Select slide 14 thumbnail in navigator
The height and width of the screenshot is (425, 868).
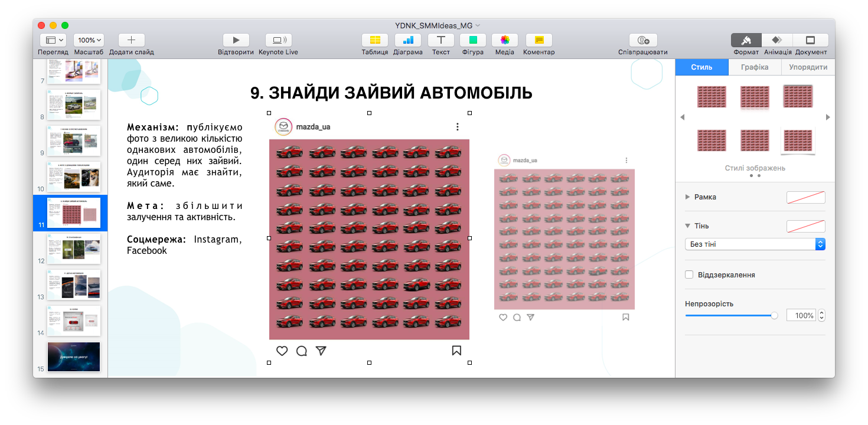click(x=74, y=321)
